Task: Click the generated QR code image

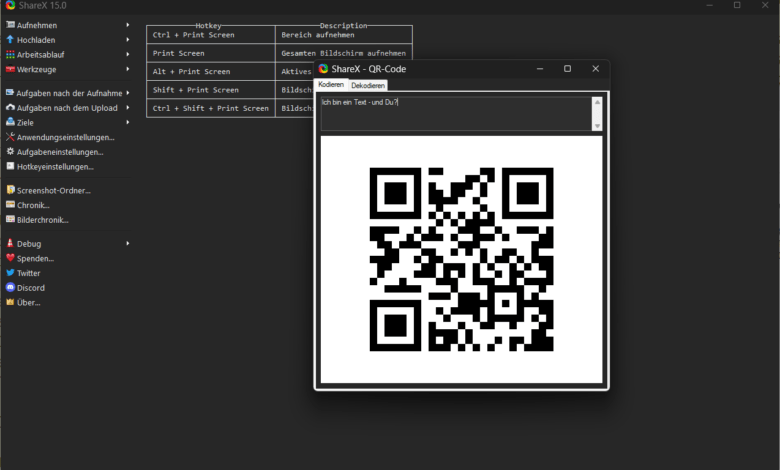Action: pyautogui.click(x=461, y=259)
